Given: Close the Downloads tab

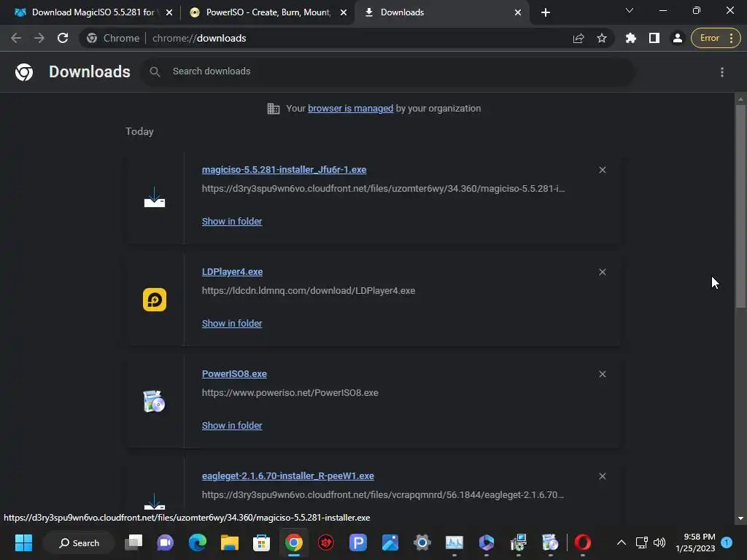Looking at the screenshot, I should point(518,12).
